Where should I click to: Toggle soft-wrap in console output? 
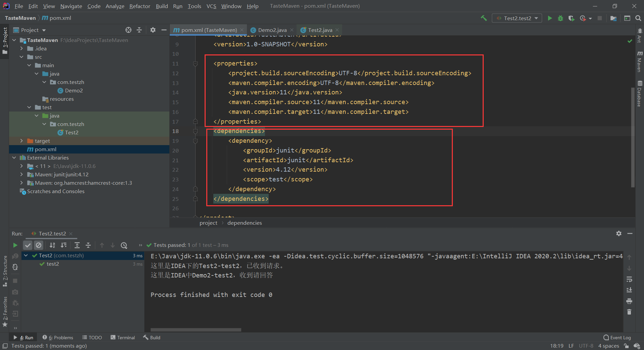pos(629,279)
